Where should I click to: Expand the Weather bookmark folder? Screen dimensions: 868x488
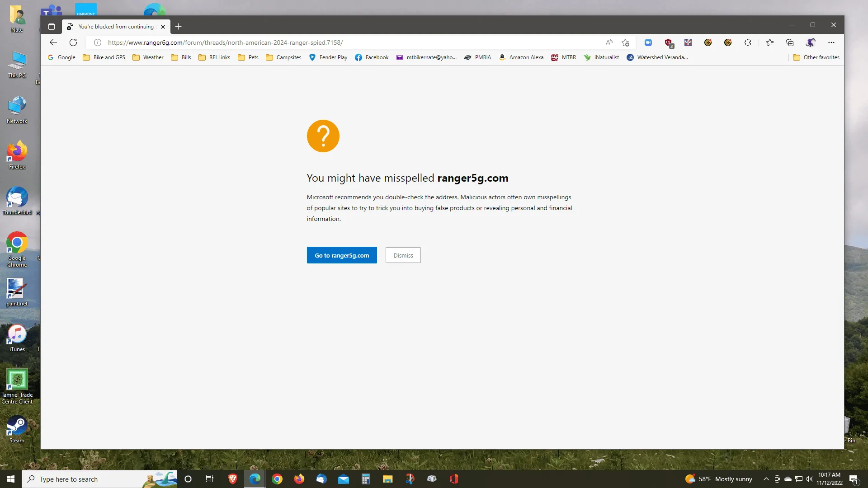(148, 57)
